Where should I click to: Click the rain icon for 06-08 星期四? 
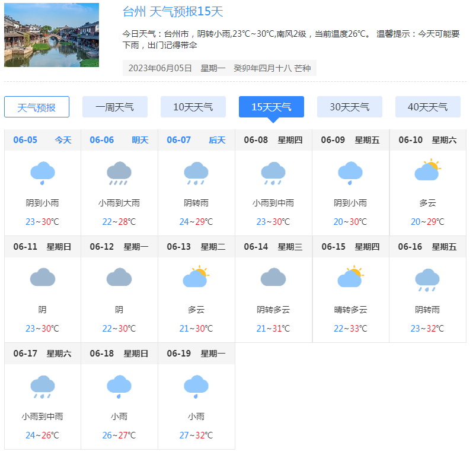(x=273, y=173)
